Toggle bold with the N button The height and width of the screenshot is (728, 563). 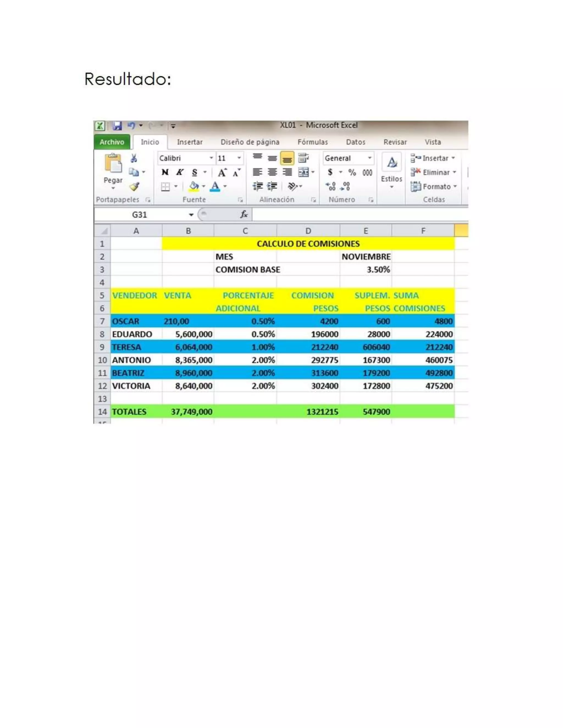[x=165, y=172]
